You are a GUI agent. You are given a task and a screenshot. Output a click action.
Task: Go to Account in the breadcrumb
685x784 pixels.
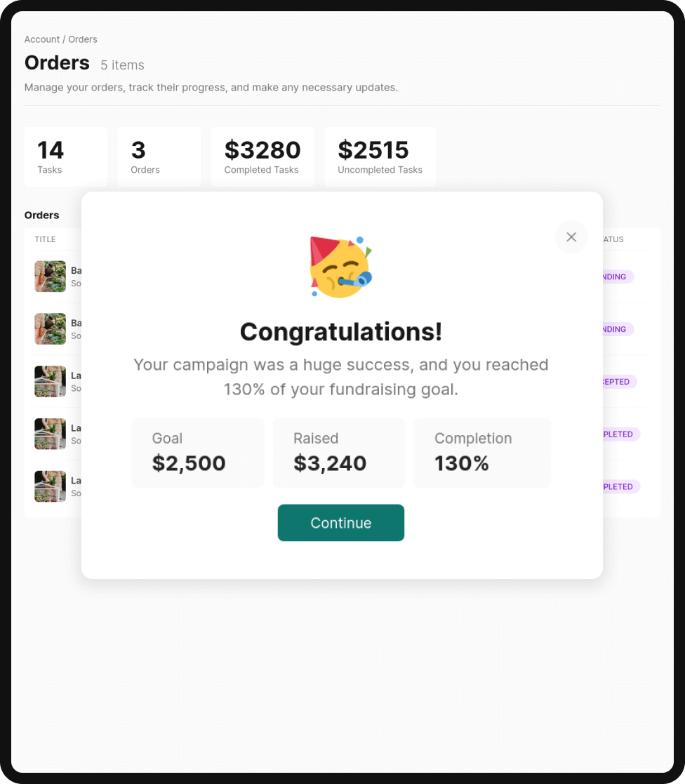(x=41, y=39)
